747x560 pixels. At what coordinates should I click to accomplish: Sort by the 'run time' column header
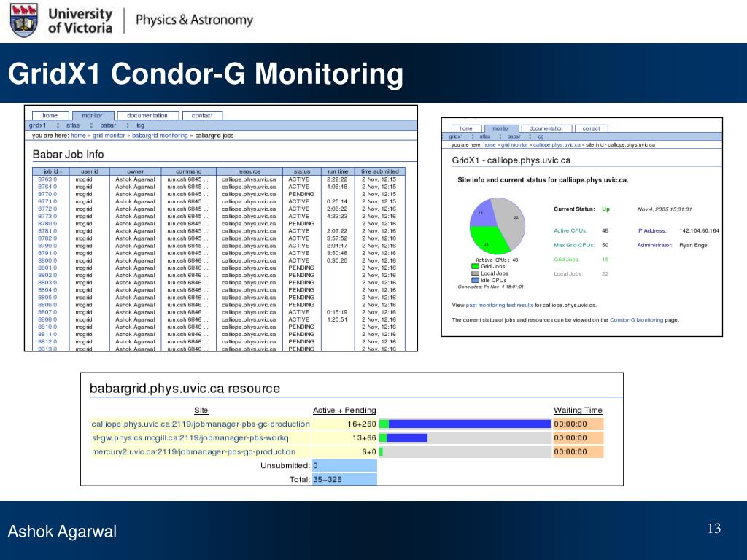pos(338,171)
